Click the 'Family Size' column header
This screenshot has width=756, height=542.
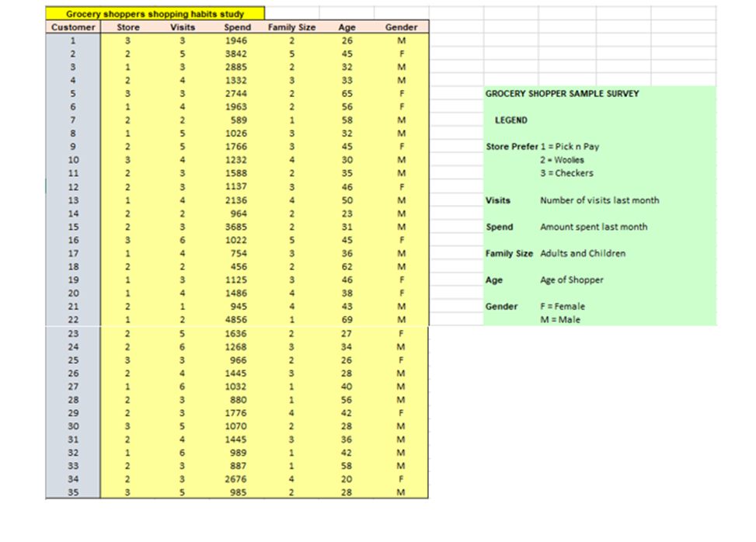pos(293,26)
